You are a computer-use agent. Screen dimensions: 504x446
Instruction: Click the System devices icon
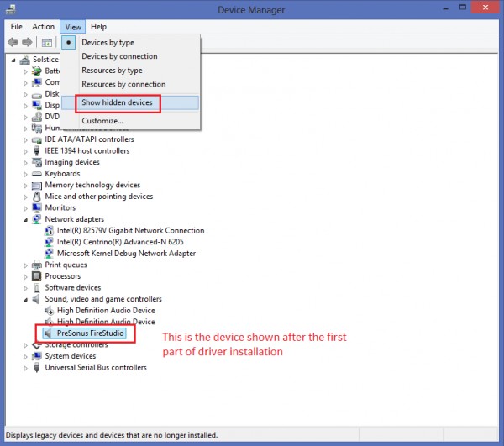coord(37,356)
